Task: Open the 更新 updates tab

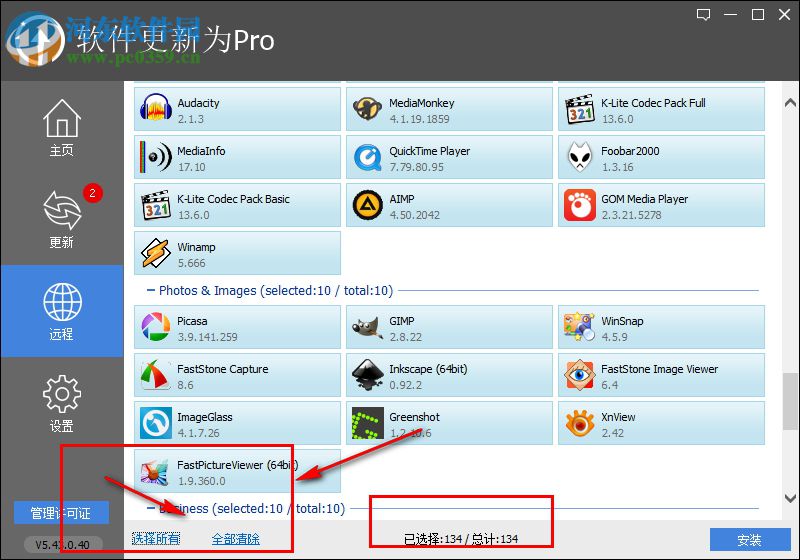Action: (x=62, y=219)
